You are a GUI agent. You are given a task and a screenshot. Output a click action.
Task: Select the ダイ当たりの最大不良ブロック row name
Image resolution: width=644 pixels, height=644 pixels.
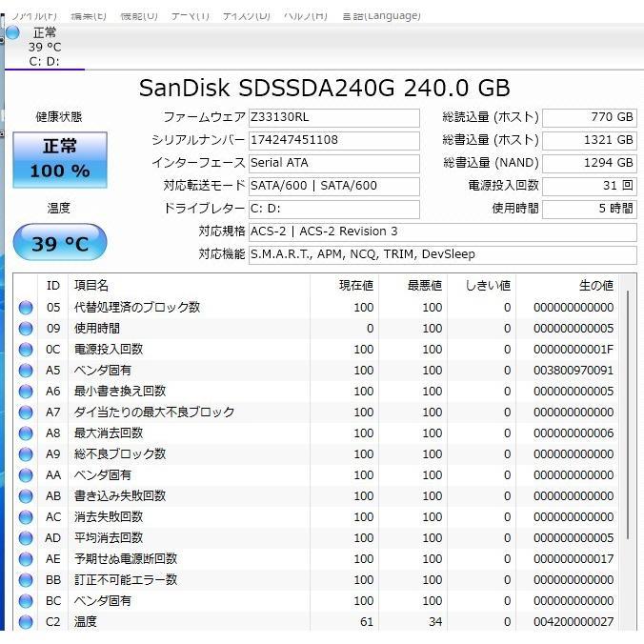coord(154,412)
